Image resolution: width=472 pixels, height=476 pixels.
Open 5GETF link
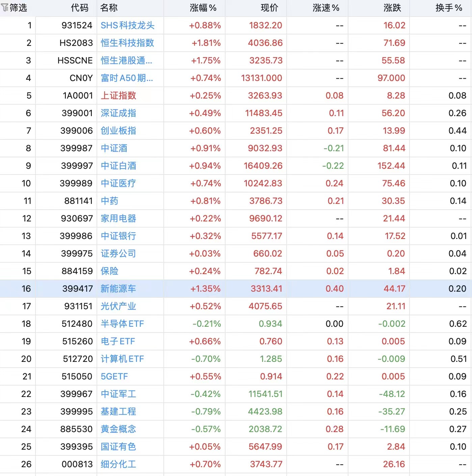point(114,376)
